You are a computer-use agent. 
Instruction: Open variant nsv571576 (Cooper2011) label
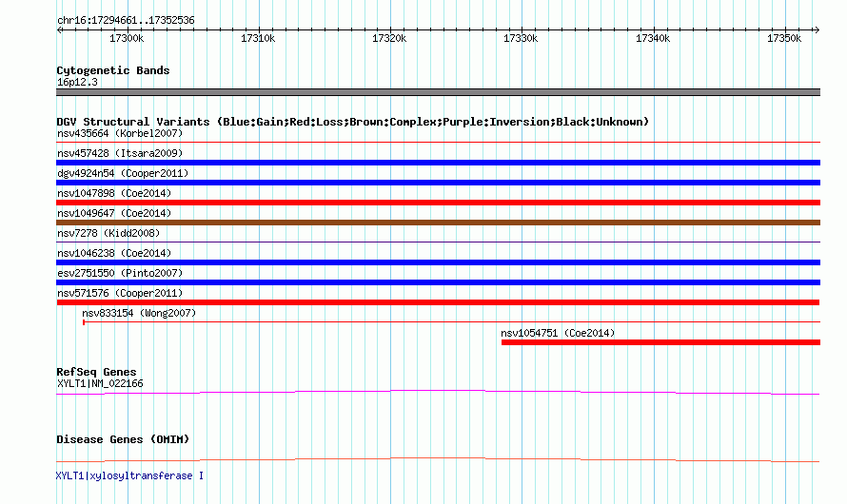120,293
